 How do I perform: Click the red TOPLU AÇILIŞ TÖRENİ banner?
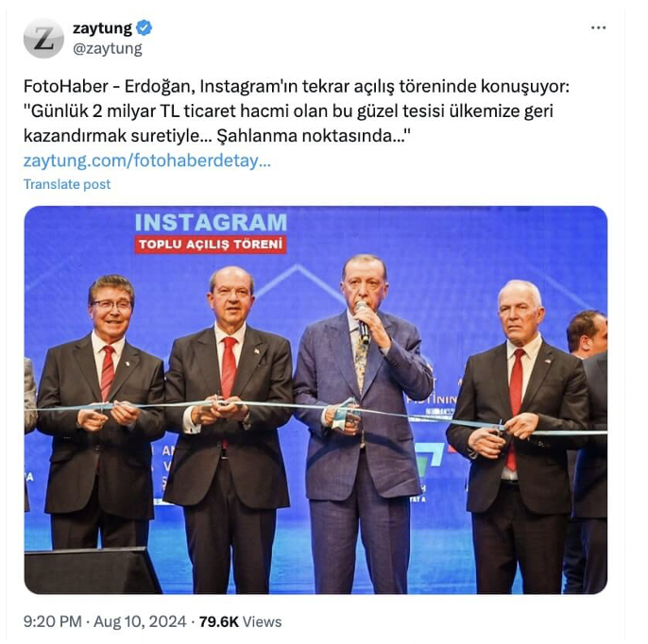[x=211, y=245]
